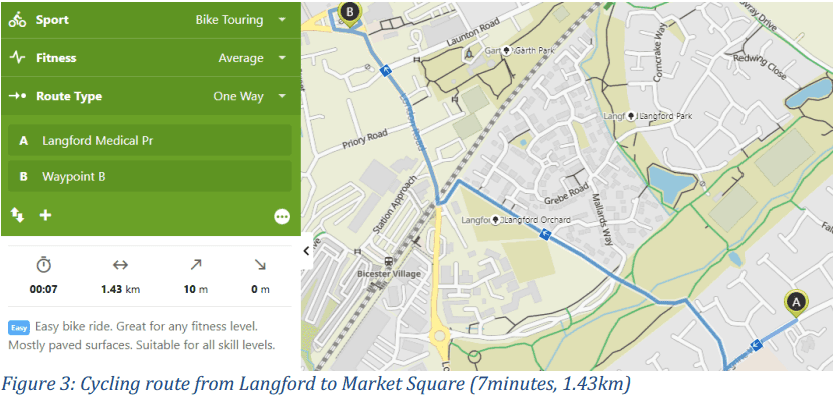Screen dimensions: 840x412
Task: Click map marker A at route start
Action: point(796,303)
